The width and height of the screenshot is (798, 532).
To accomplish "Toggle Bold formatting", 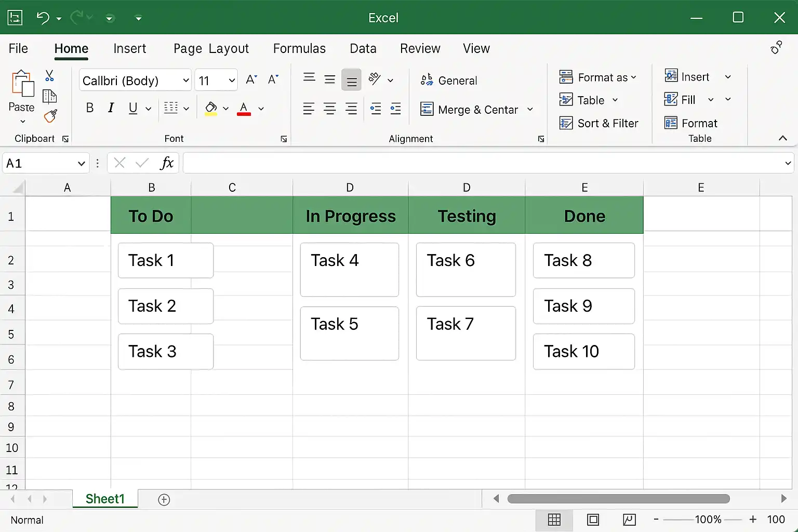I will click(90, 108).
